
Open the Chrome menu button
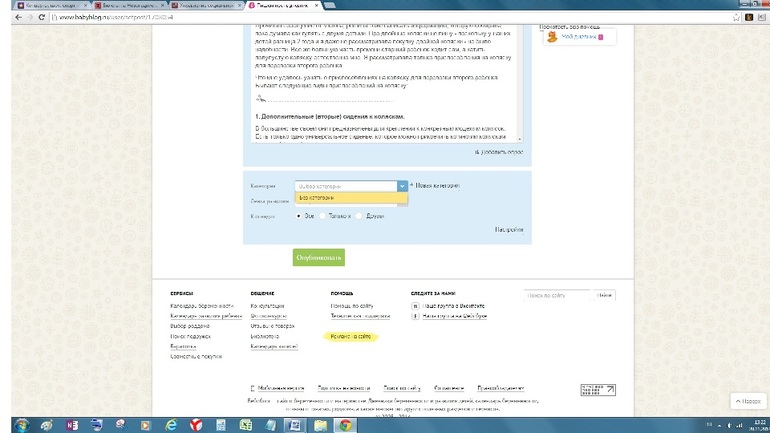[762, 17]
